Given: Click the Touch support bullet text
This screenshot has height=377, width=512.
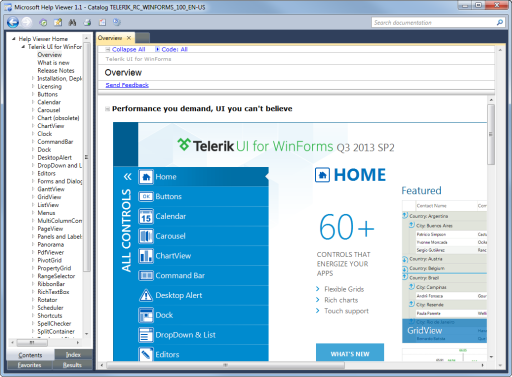Looking at the screenshot, I should click(x=346, y=311).
